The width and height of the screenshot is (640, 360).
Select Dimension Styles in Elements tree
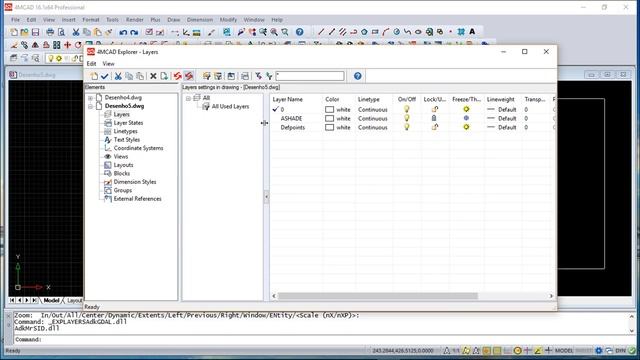coord(135,182)
